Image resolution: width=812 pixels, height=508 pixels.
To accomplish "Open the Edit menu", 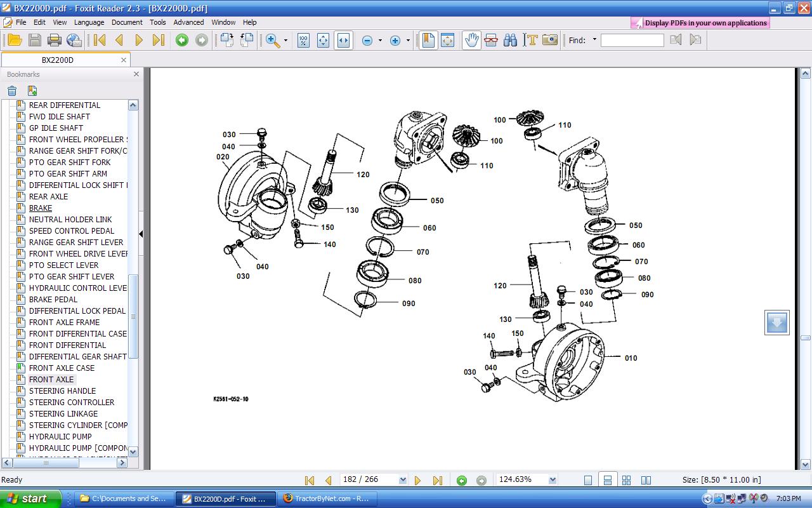I will click(x=39, y=22).
